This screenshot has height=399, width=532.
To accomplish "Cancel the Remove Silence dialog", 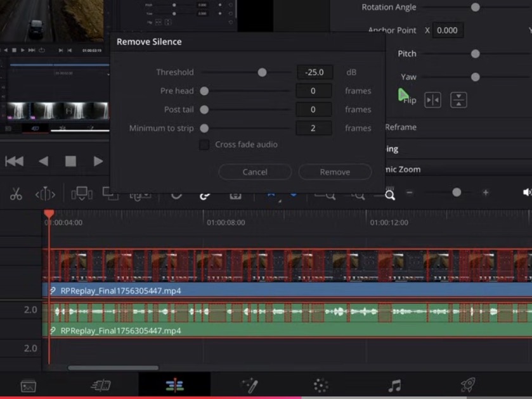I will point(255,172).
